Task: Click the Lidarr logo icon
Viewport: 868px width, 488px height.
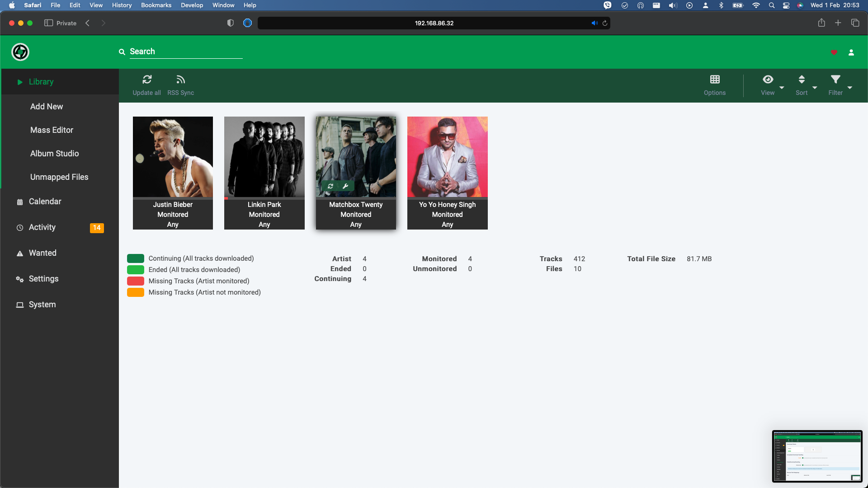Action: [x=20, y=52]
